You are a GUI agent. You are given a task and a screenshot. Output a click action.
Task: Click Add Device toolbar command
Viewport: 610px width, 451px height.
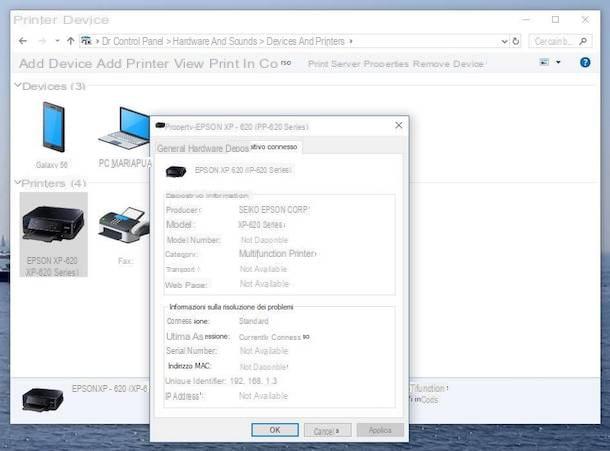pyautogui.click(x=56, y=63)
